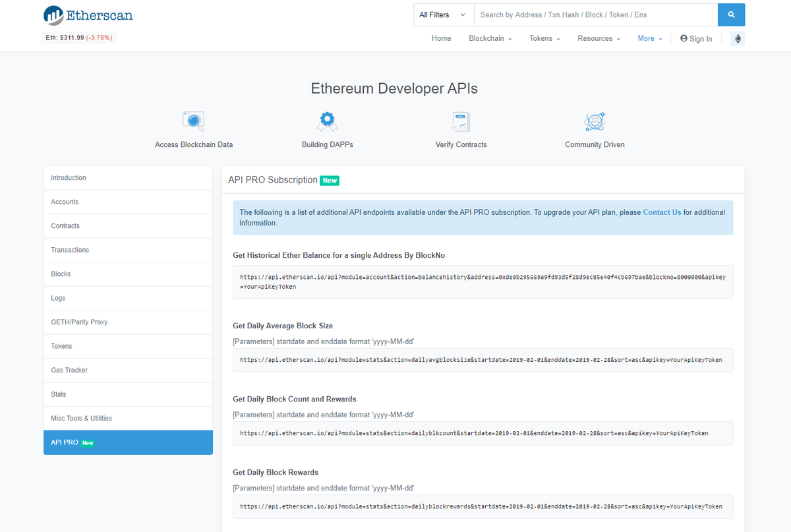Click the Etherscan logo
The width and height of the screenshot is (791, 532).
[88, 15]
